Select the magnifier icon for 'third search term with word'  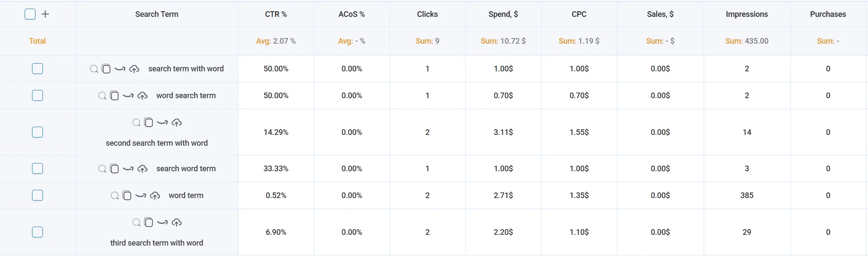point(137,222)
